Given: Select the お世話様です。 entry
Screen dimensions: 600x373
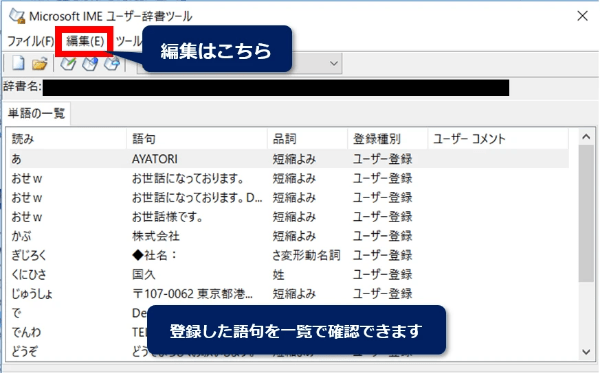Looking at the screenshot, I should (x=167, y=217).
